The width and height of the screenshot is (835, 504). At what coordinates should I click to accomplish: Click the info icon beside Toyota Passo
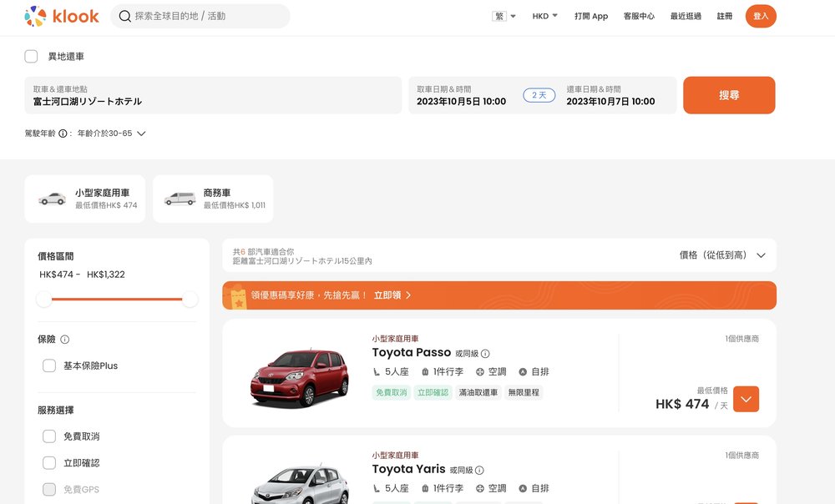485,354
